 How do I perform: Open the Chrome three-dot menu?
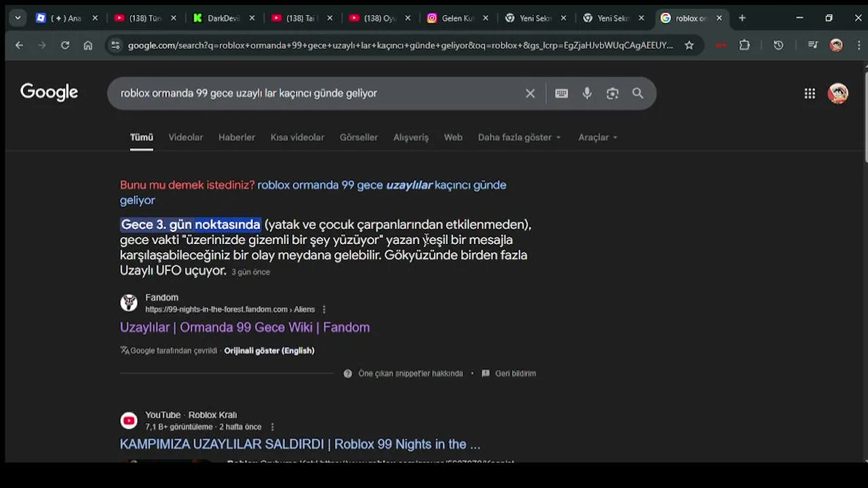coord(858,45)
